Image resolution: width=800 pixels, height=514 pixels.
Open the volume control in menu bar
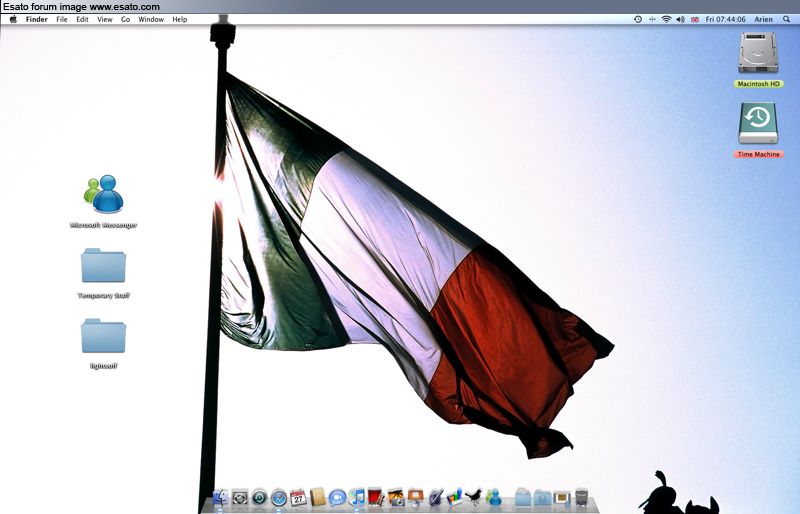[x=680, y=19]
